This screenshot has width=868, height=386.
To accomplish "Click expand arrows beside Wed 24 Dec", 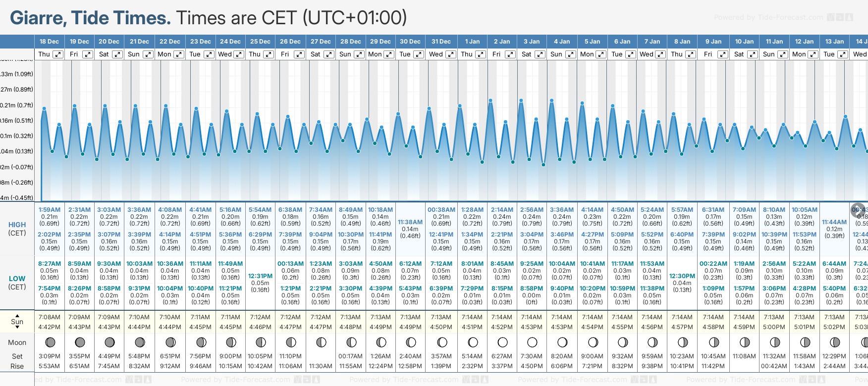I will (239, 54).
